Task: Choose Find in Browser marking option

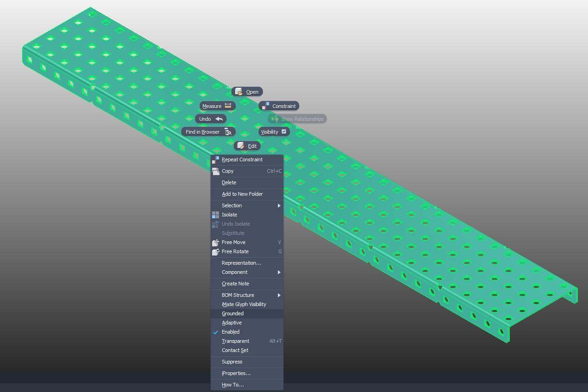Action: (x=208, y=131)
